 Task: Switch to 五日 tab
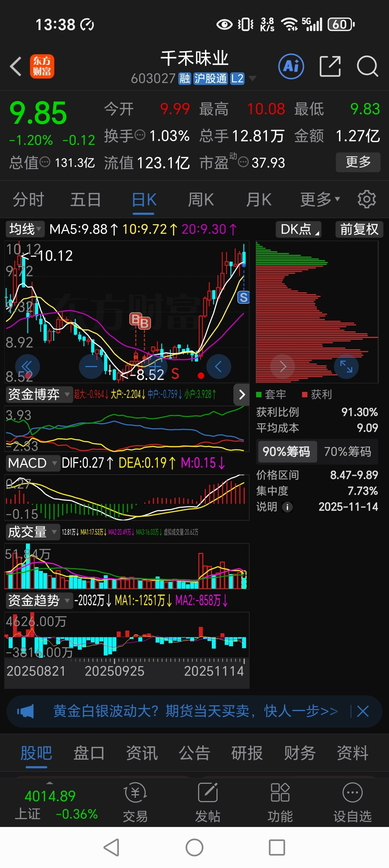click(85, 199)
